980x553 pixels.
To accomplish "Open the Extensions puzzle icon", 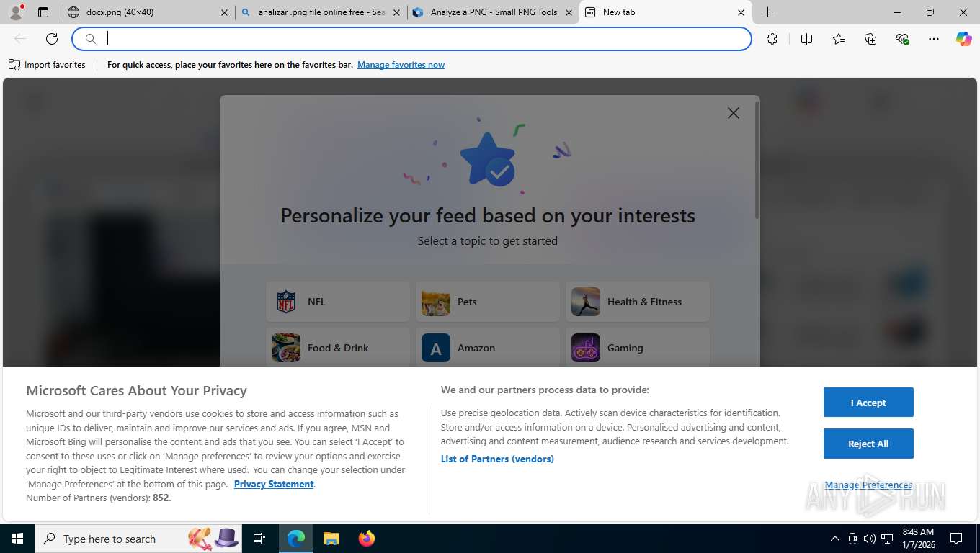I will (x=772, y=39).
